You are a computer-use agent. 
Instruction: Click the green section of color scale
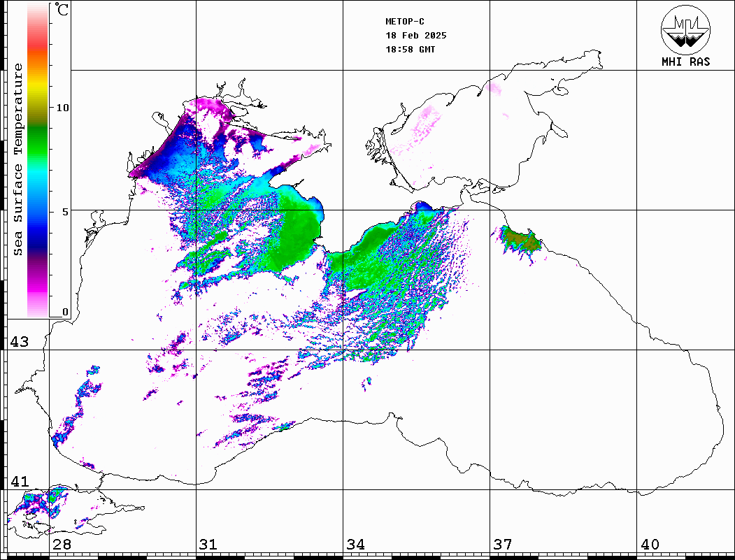[38, 141]
